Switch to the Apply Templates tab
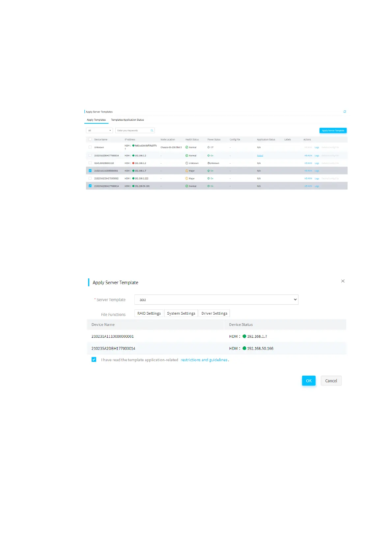 tap(96, 120)
